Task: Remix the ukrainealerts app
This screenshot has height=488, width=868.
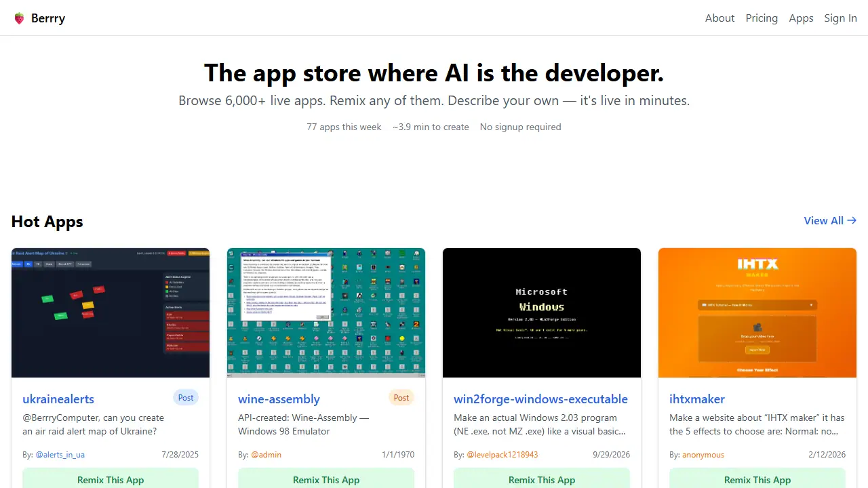Action: [x=111, y=479]
